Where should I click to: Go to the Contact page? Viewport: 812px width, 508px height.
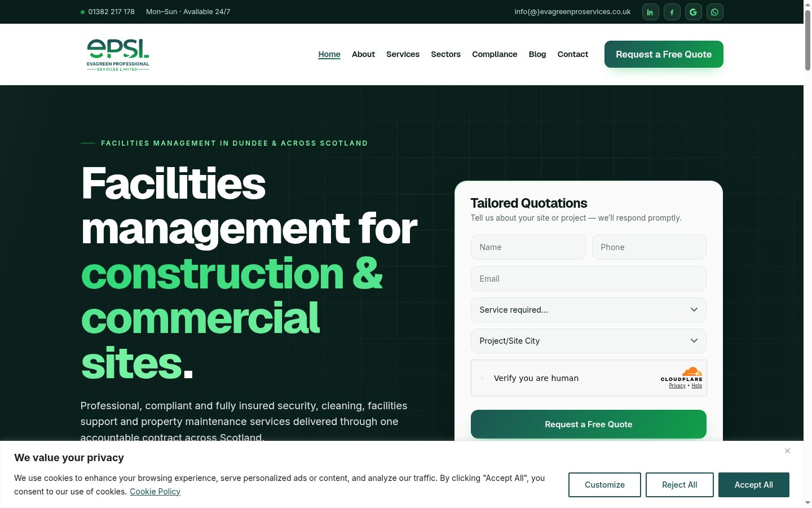click(572, 54)
